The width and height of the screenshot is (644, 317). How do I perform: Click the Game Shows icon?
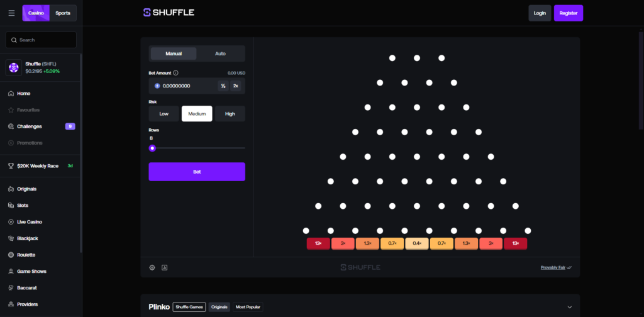[11, 272]
